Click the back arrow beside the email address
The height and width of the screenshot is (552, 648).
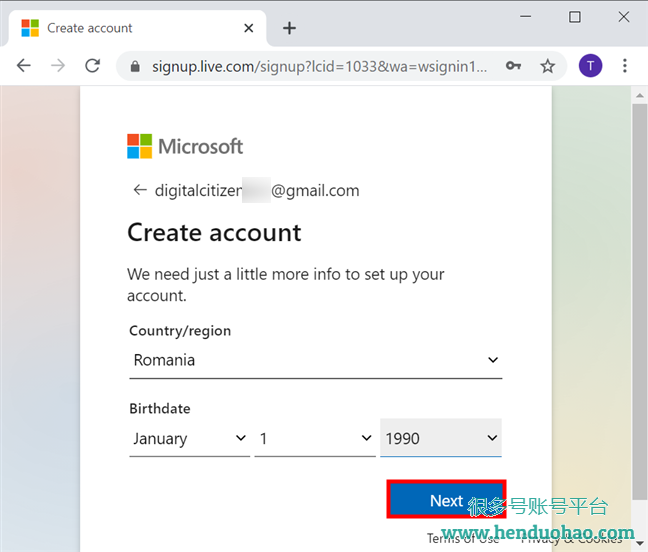tap(139, 190)
